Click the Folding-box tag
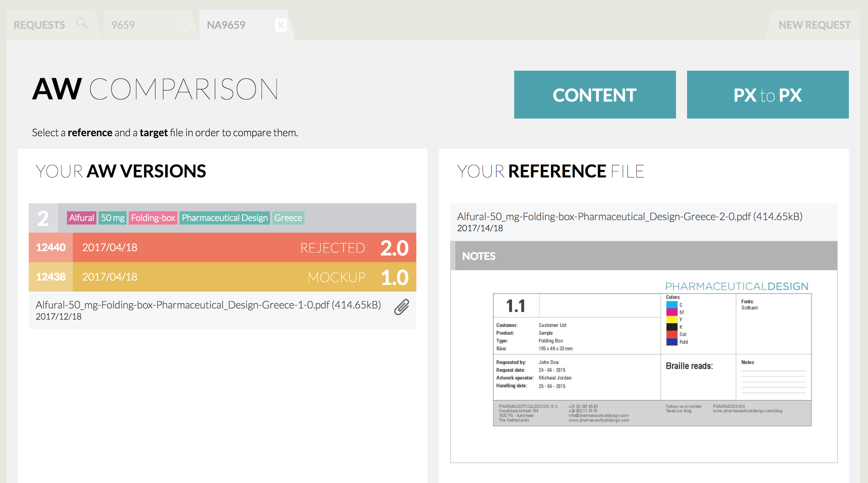 tap(153, 218)
